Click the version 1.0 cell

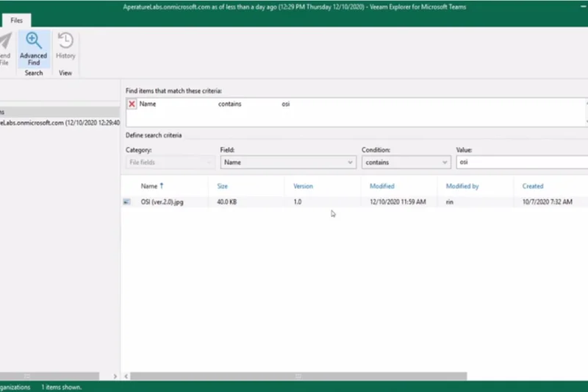click(298, 202)
